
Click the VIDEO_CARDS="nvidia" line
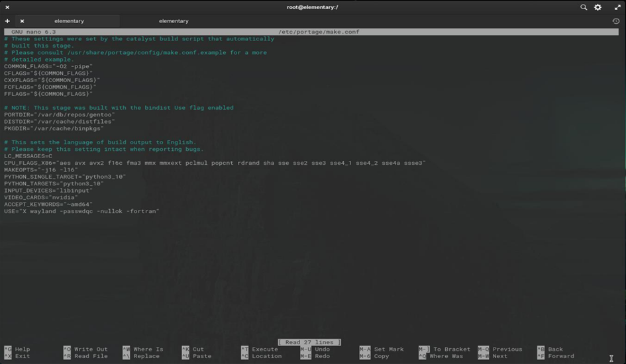41,197
